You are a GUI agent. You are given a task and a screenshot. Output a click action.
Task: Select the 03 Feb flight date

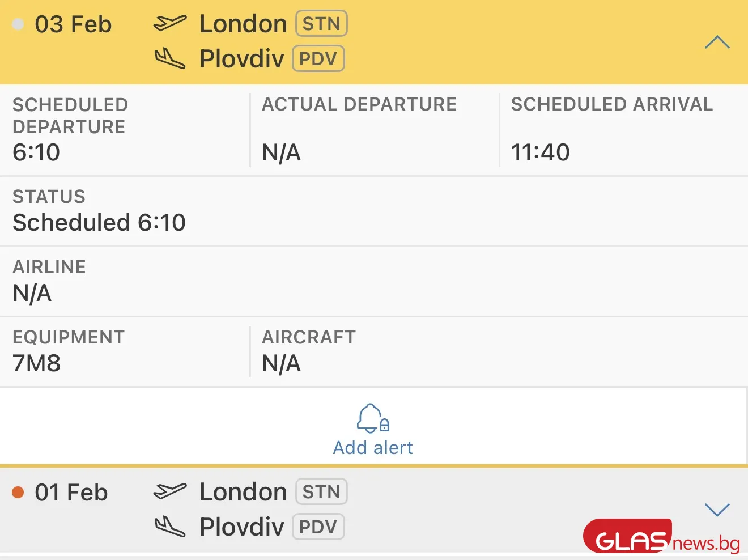[x=73, y=24]
